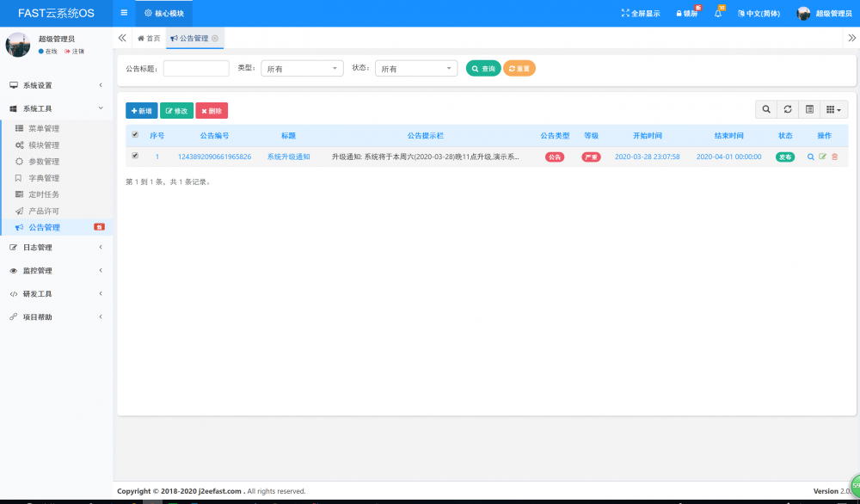The width and height of the screenshot is (860, 504).
Task: Open the 状态 dropdown filter
Action: [416, 68]
